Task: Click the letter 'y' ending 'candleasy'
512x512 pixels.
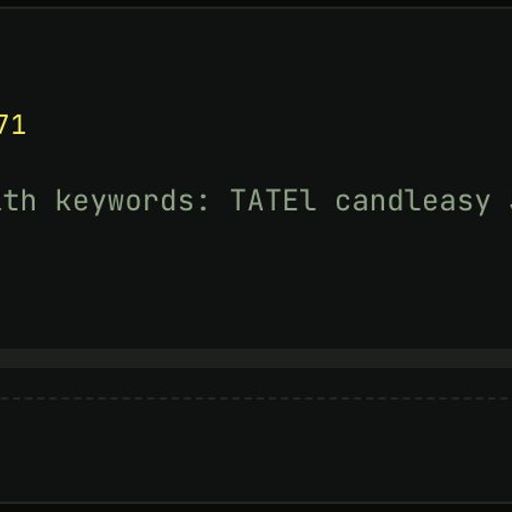Action: [x=481, y=205]
